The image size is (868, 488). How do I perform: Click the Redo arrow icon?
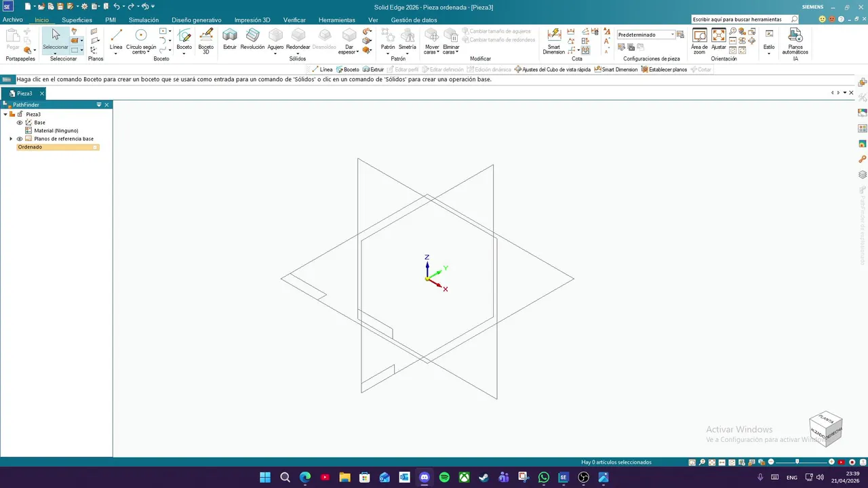[130, 6]
